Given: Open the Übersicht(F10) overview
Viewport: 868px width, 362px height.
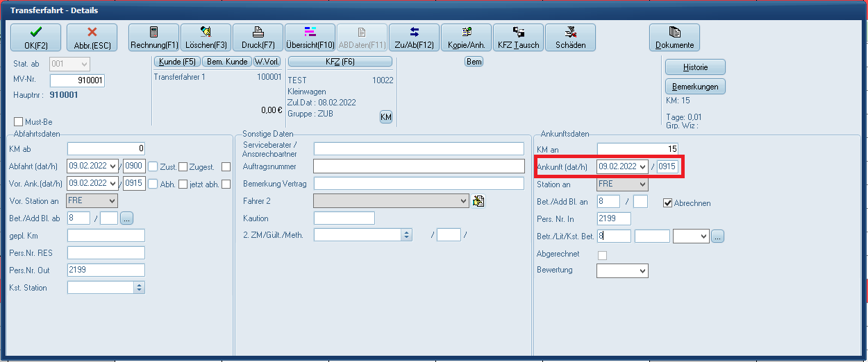Looking at the screenshot, I should pyautogui.click(x=310, y=37).
